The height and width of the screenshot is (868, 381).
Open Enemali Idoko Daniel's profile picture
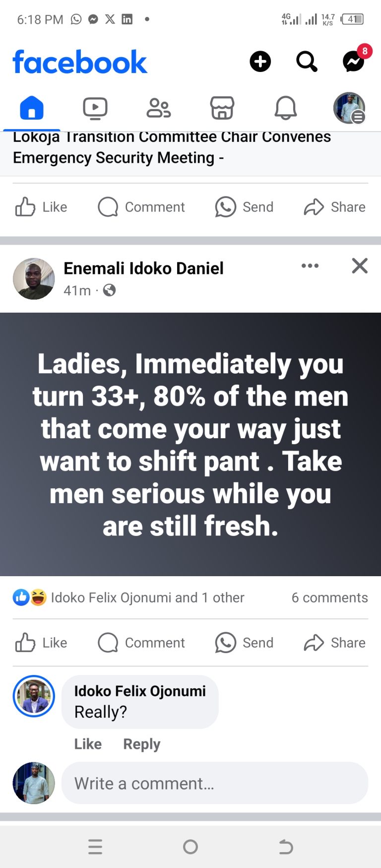point(34,278)
